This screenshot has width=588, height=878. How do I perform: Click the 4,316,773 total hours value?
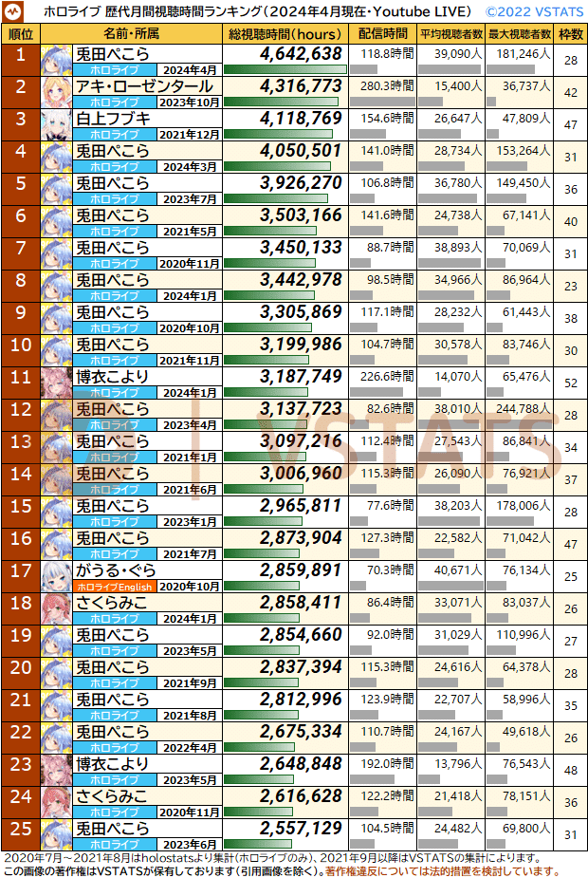click(301, 86)
